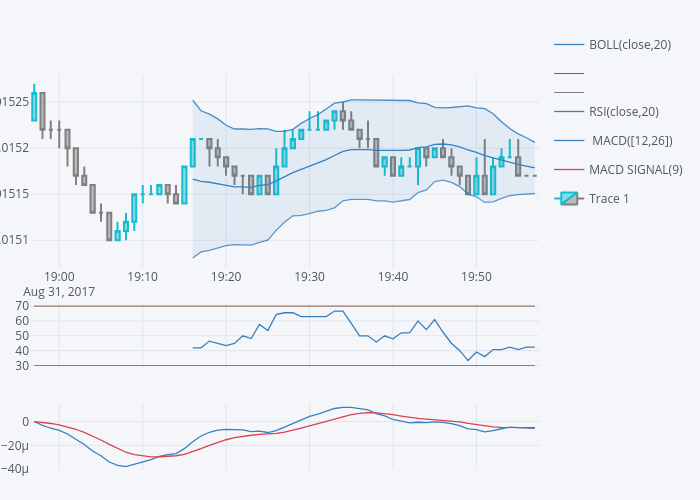
Task: Click the 19:00 time axis label
Action: click(x=60, y=275)
